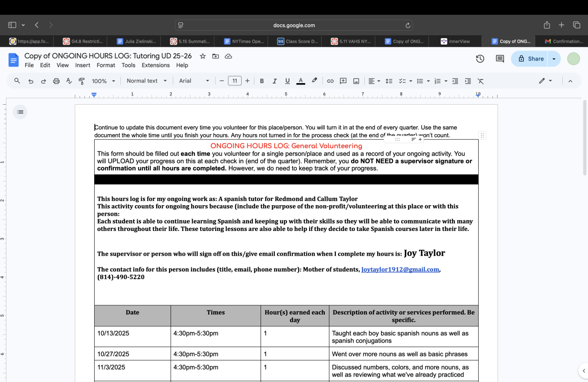Click the font size input field
The height and width of the screenshot is (382, 588).
[234, 81]
